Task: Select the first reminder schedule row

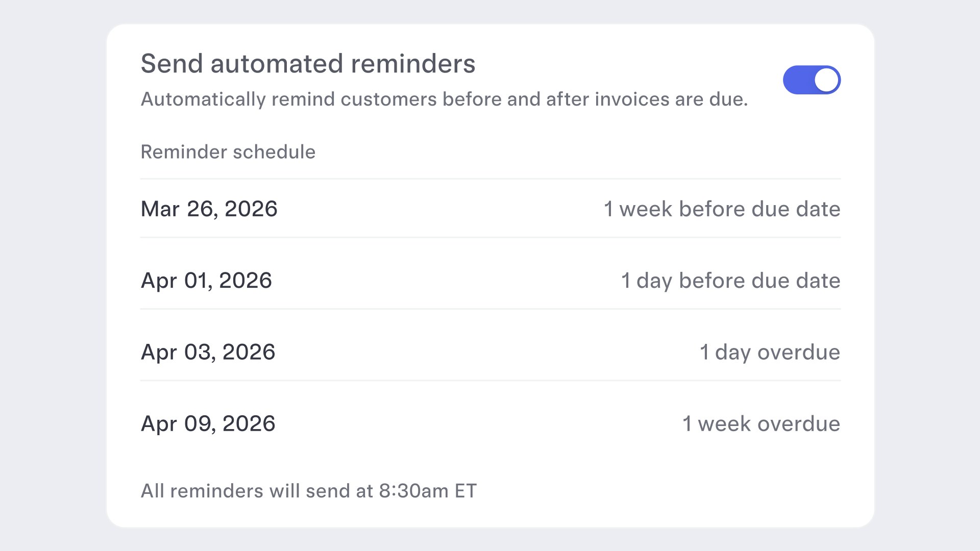Action: pyautogui.click(x=490, y=209)
